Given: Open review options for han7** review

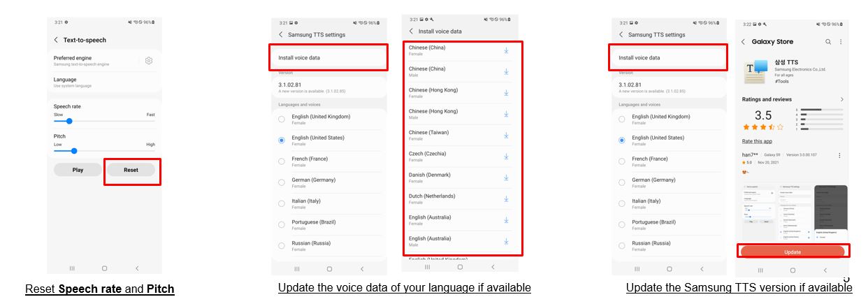Looking at the screenshot, I should point(839,155).
